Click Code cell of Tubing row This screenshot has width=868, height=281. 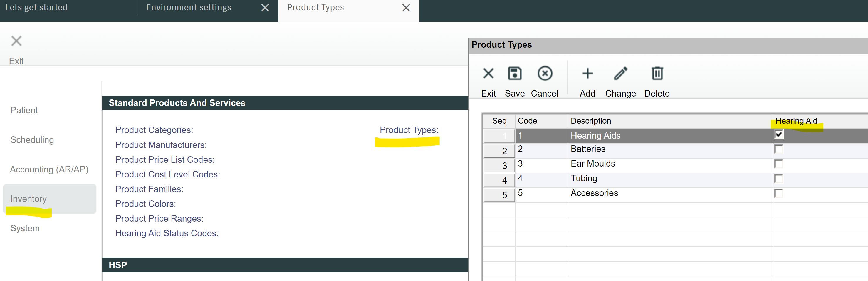[x=541, y=180]
